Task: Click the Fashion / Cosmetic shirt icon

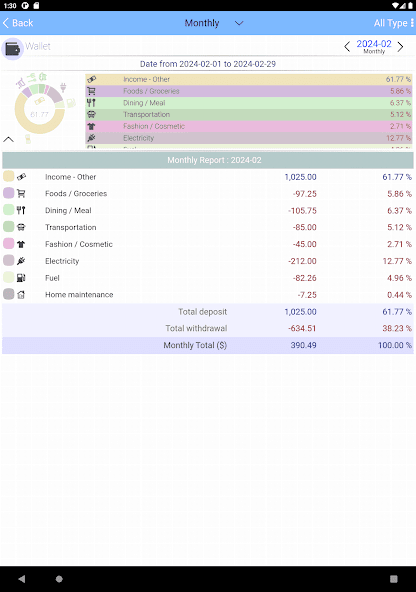Action: (21, 244)
